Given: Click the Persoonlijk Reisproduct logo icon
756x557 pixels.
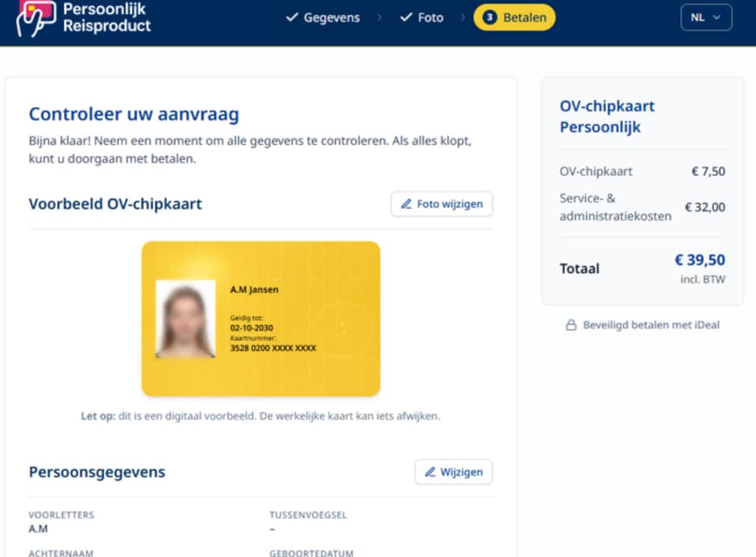Looking at the screenshot, I should [x=36, y=17].
